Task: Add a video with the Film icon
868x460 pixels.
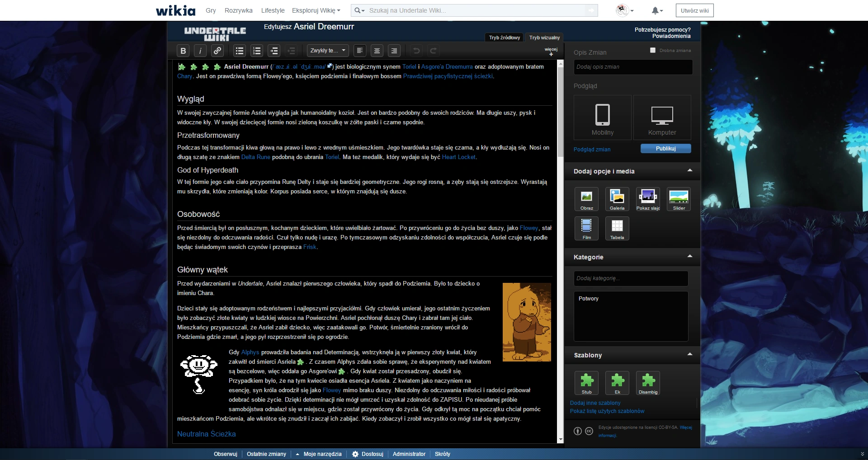Action: point(587,229)
